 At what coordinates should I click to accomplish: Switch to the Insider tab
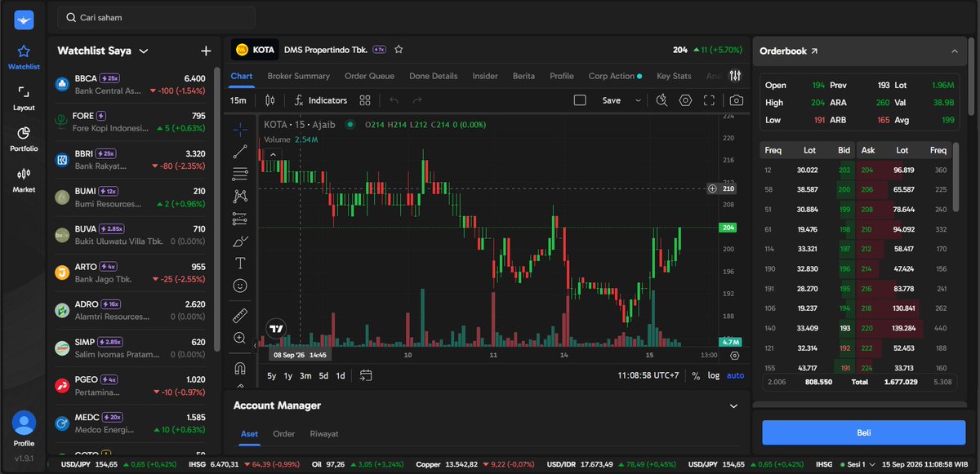[x=485, y=76]
